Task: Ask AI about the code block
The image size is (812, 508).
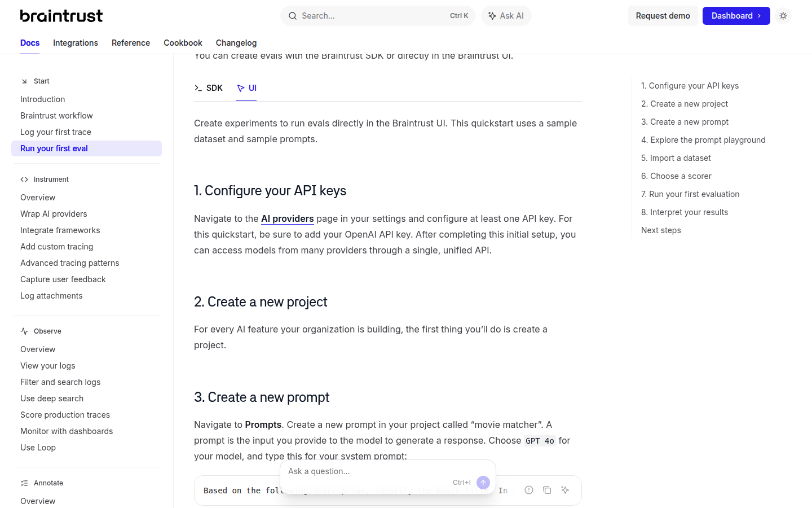Action: pos(565,490)
